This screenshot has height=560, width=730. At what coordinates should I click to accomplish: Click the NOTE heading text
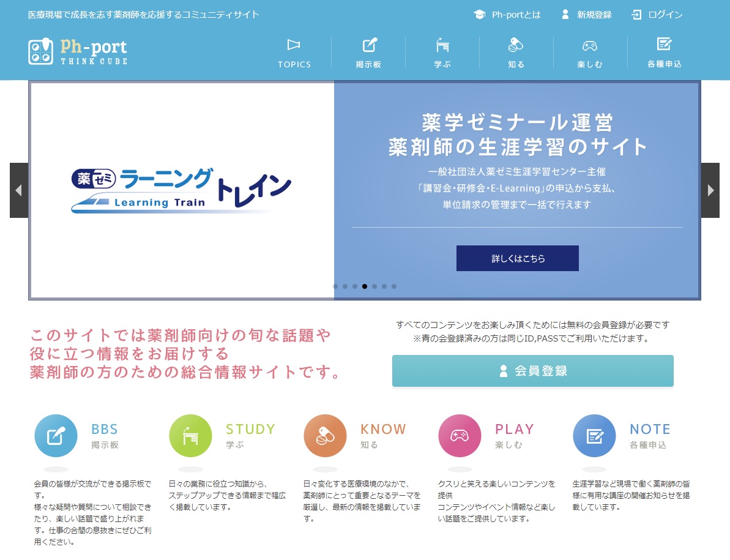[x=650, y=429]
